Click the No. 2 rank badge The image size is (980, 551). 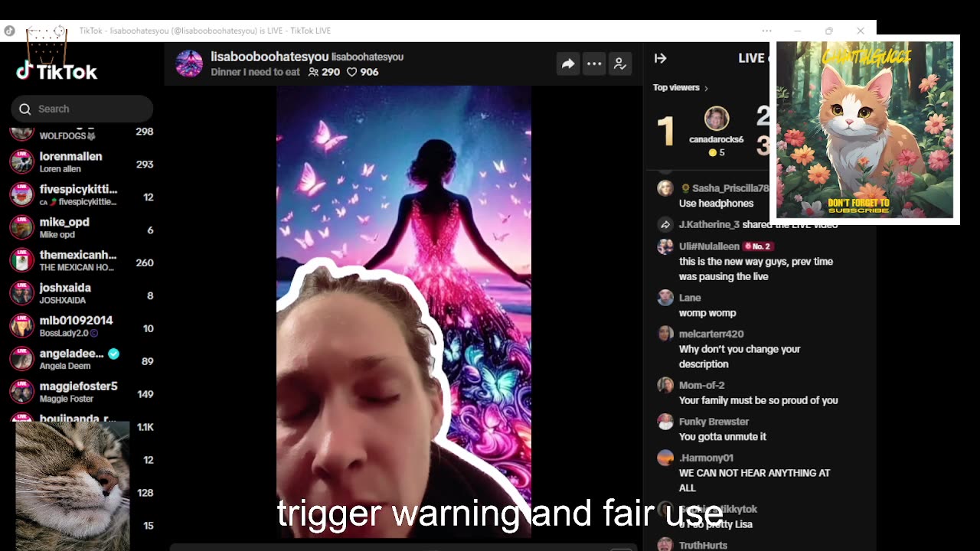[x=757, y=246]
